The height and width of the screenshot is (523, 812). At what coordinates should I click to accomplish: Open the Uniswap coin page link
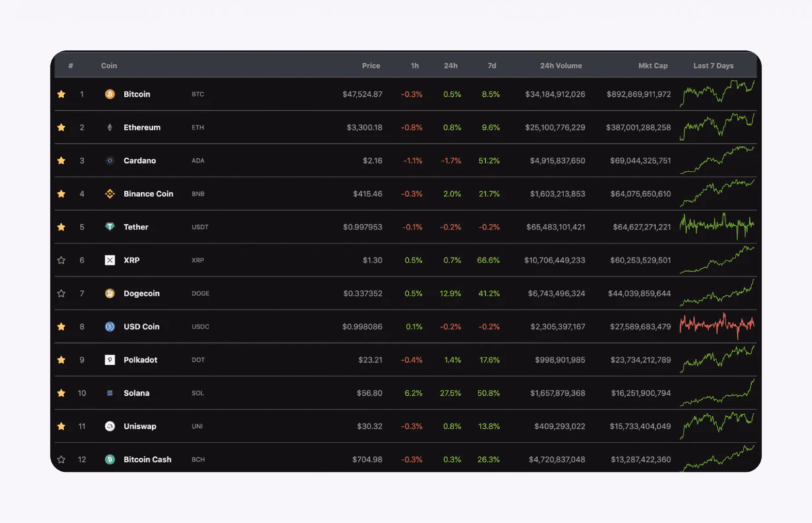(x=140, y=426)
